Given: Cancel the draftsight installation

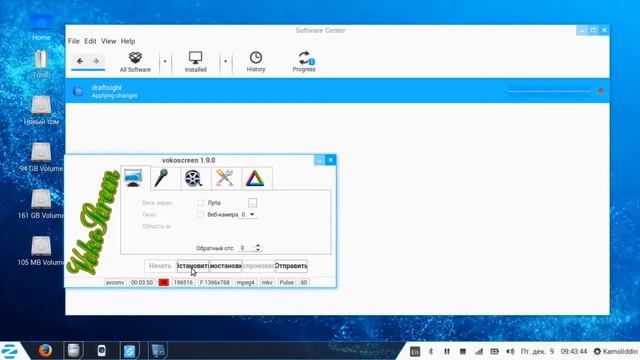Looking at the screenshot, I should click(601, 91).
